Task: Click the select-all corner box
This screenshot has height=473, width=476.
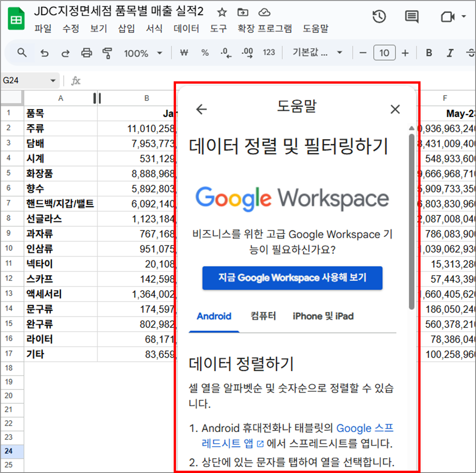Action: [x=12, y=98]
